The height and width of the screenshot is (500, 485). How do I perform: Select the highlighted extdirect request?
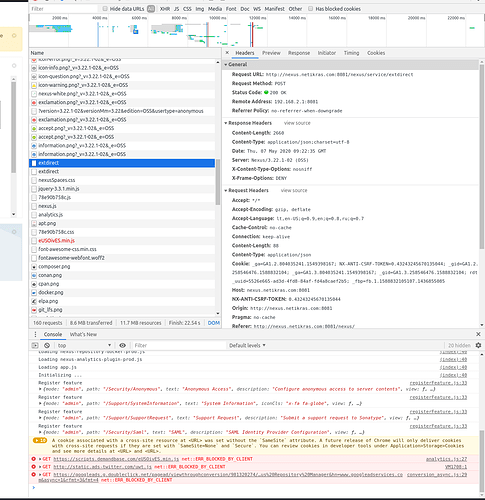tap(122, 163)
